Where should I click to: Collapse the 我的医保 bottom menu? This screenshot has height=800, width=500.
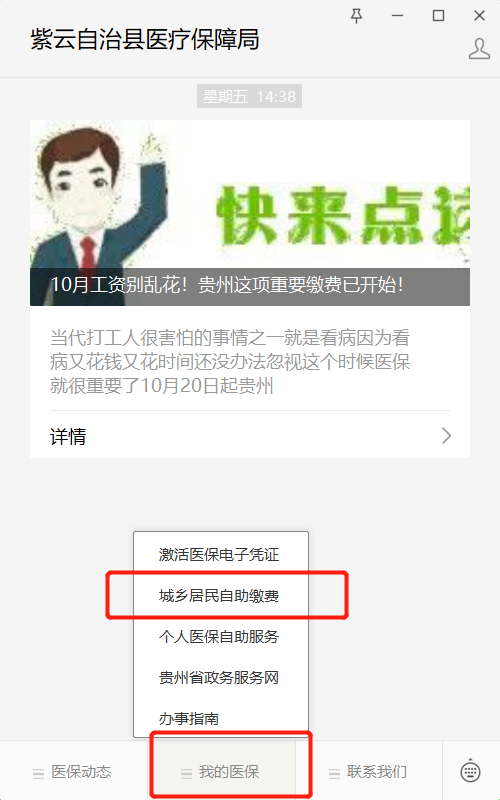[x=221, y=771]
